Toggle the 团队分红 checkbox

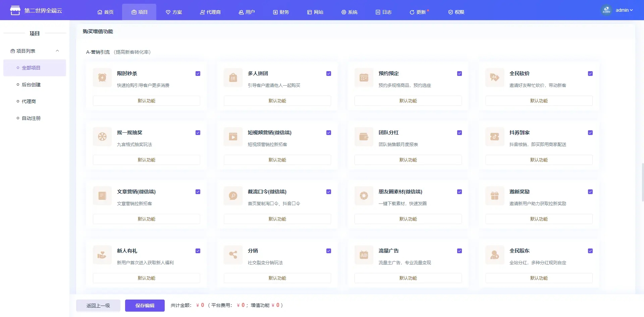click(x=460, y=133)
